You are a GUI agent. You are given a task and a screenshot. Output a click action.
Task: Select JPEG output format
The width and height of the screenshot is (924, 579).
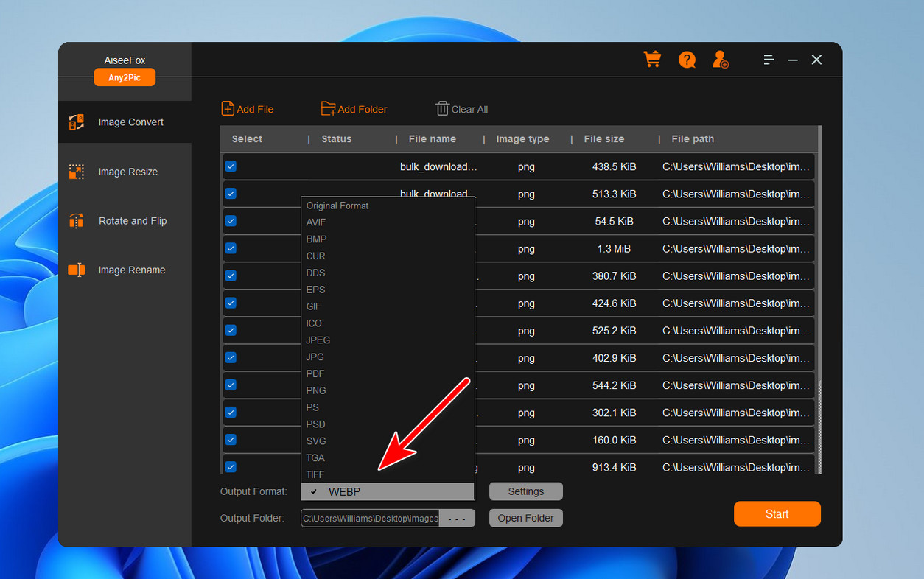click(x=388, y=340)
